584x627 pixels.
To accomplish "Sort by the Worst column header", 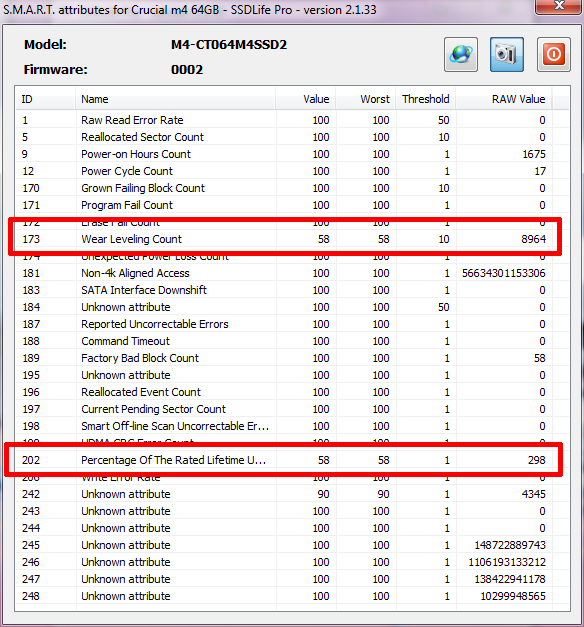I will point(366,99).
